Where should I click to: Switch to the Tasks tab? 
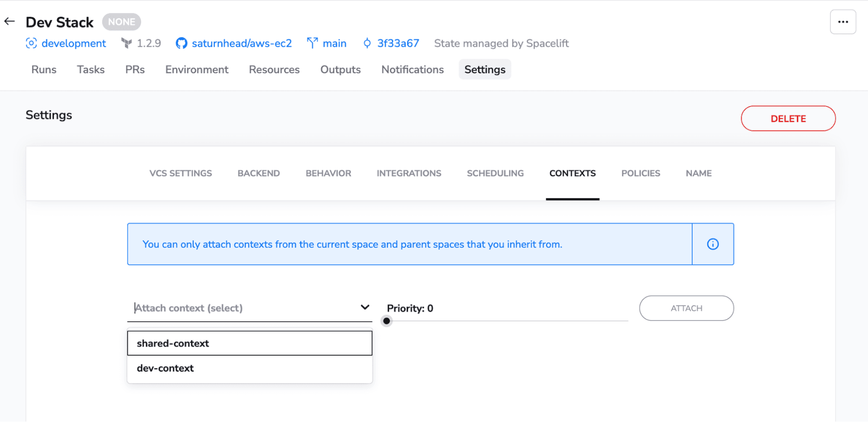(91, 69)
